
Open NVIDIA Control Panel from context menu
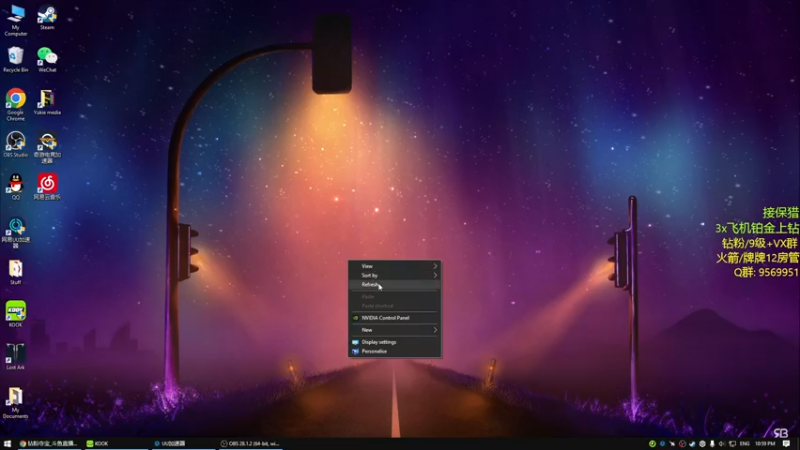click(x=394, y=318)
